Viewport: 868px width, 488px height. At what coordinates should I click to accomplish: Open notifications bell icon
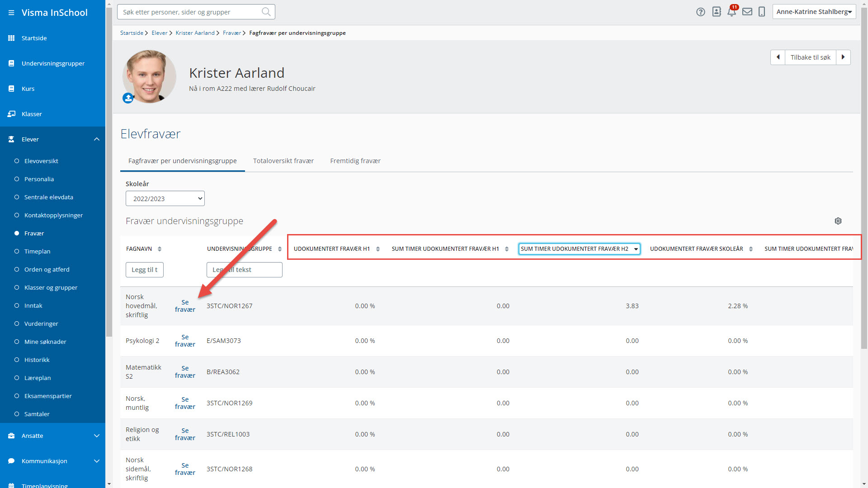(731, 12)
